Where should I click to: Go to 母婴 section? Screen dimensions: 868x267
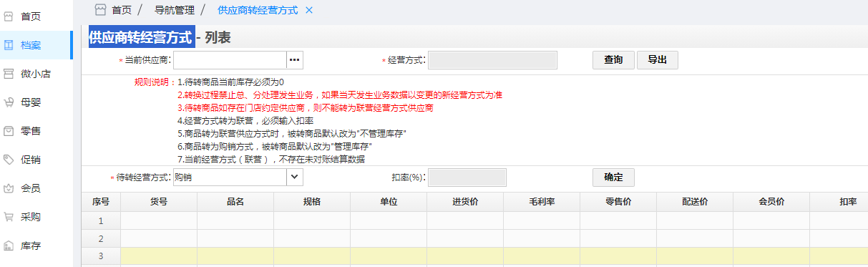click(x=30, y=102)
